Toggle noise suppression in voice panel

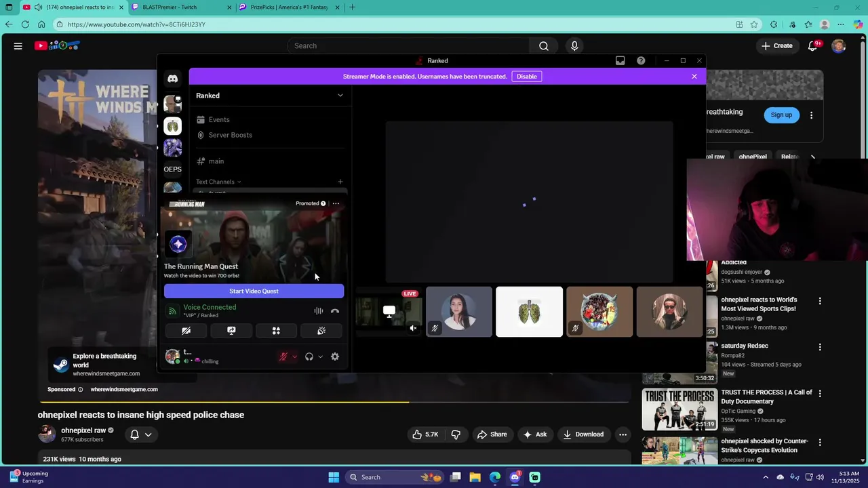point(319,311)
